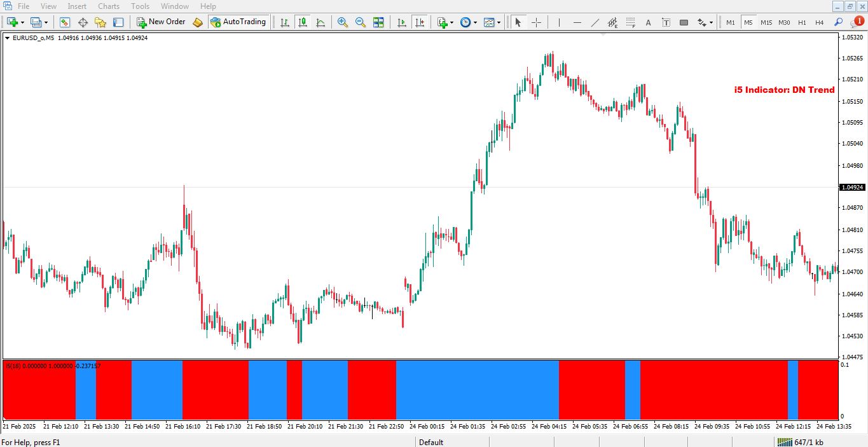Open the View menu
The width and height of the screenshot is (868, 447).
pyautogui.click(x=48, y=6)
